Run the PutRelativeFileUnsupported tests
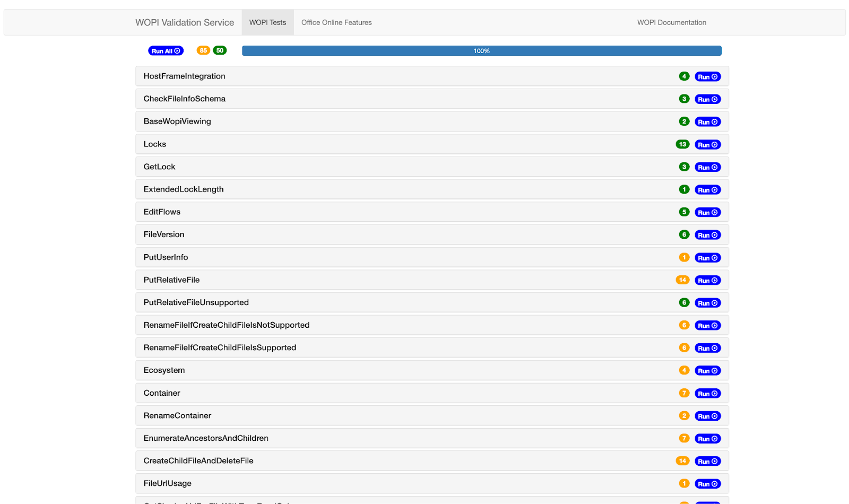This screenshot has width=849, height=504. [707, 303]
